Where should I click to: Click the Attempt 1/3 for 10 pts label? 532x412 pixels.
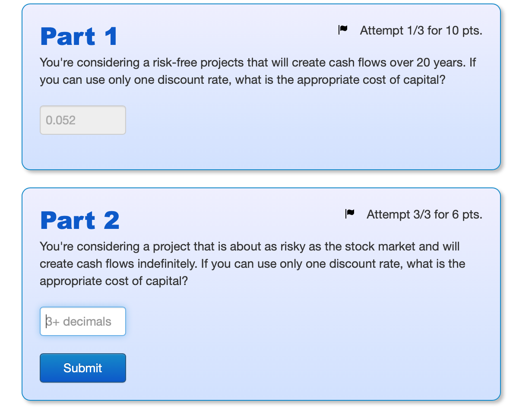[421, 30]
